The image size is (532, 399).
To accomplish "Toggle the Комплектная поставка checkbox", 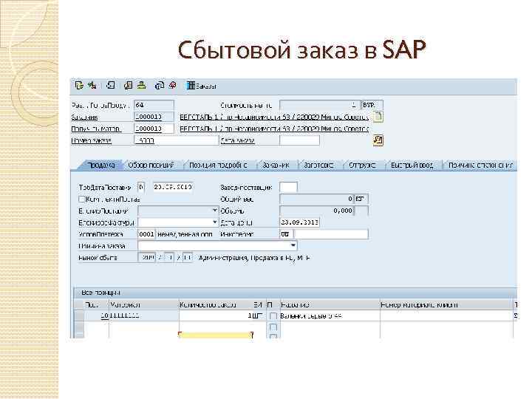I will pyautogui.click(x=82, y=199).
